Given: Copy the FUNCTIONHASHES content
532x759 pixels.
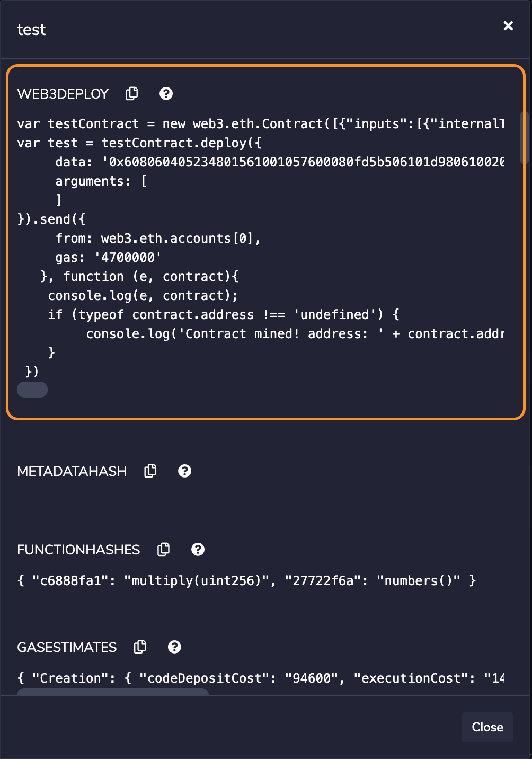Looking at the screenshot, I should (x=164, y=550).
